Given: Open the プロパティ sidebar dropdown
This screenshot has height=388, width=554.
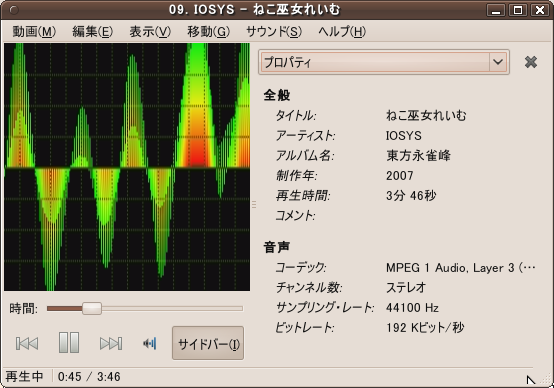Looking at the screenshot, I should tap(384, 62).
